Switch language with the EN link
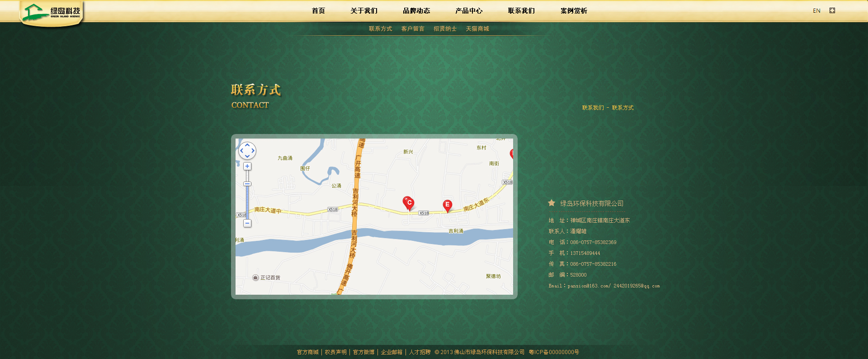The width and height of the screenshot is (868, 359). [816, 10]
